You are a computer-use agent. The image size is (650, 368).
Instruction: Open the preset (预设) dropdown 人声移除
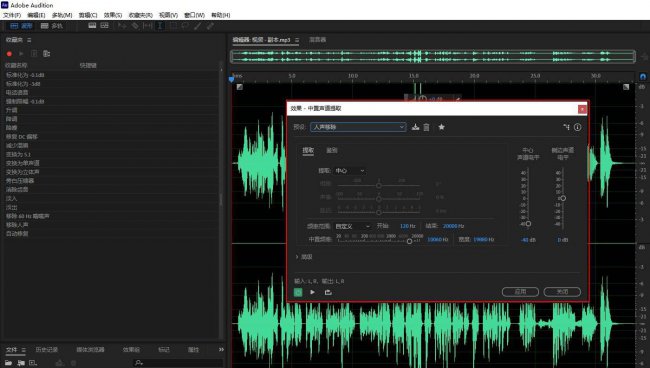[358, 127]
